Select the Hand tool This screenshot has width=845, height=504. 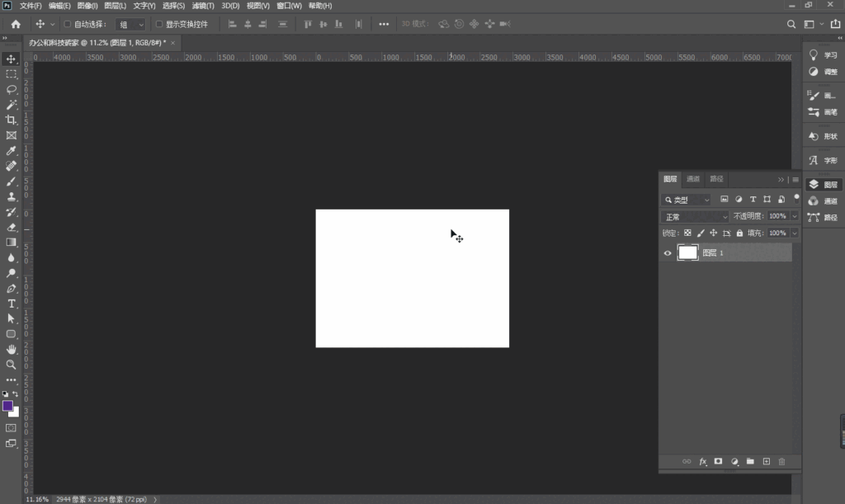[12, 350]
